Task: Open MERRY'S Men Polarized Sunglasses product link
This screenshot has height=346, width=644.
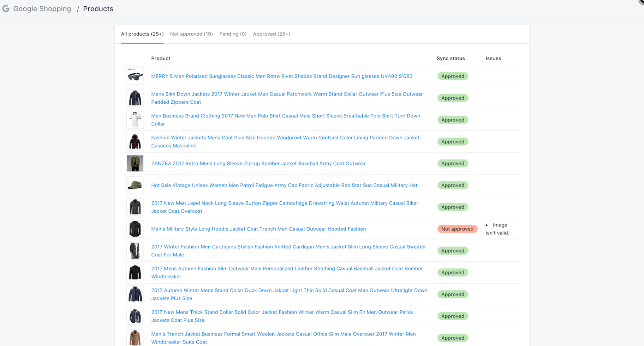Action: [x=281, y=76]
